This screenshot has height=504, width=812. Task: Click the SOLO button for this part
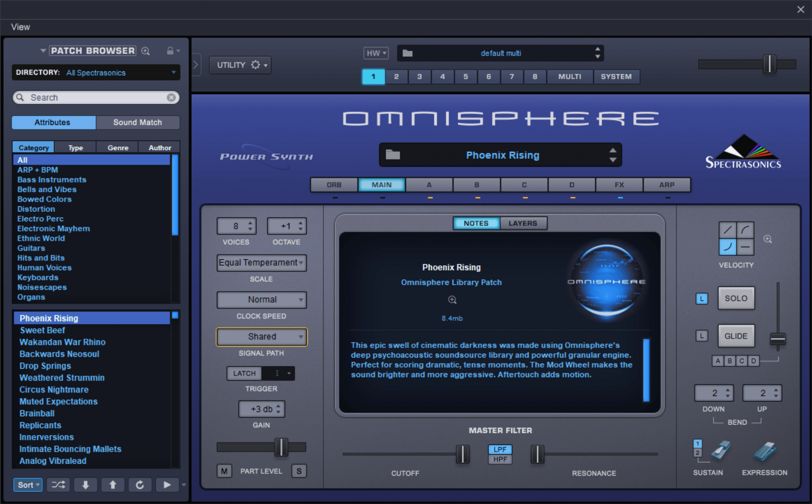735,297
